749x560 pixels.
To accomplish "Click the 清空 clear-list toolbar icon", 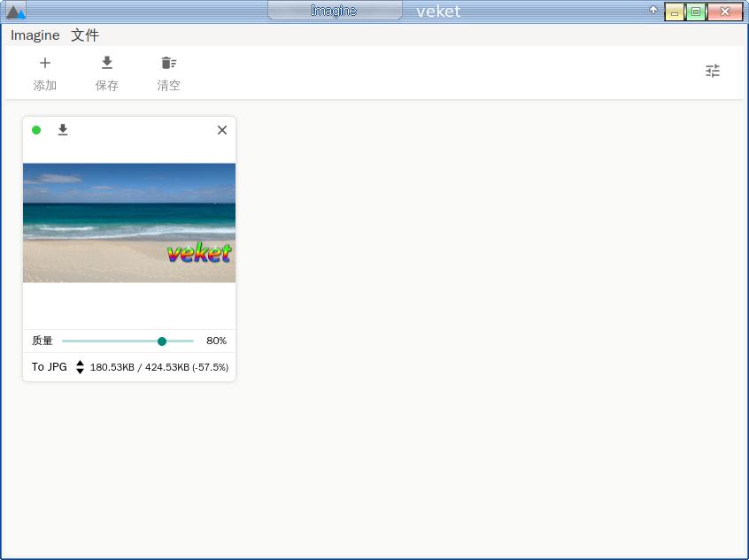I will 168,63.
